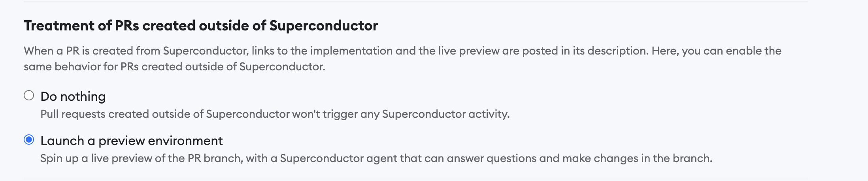Click the line starting "same behavior for PRs"
The width and height of the screenshot is (868, 181).
[x=174, y=67]
